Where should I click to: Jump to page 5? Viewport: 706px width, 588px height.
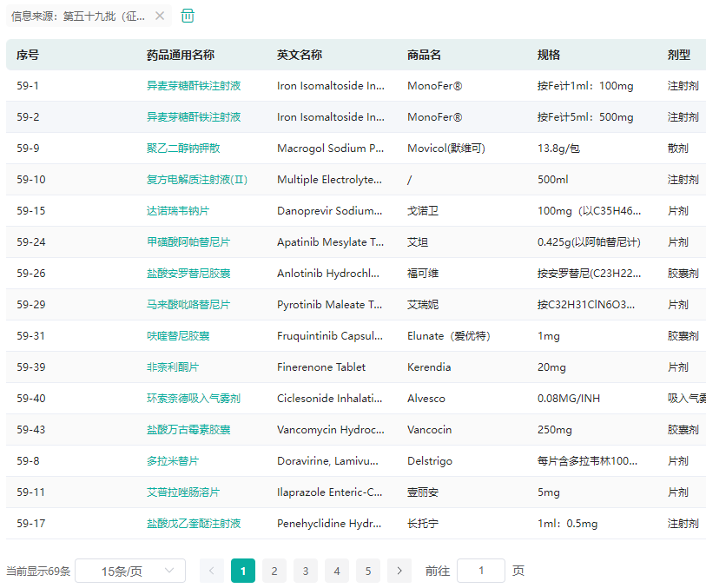(x=368, y=571)
